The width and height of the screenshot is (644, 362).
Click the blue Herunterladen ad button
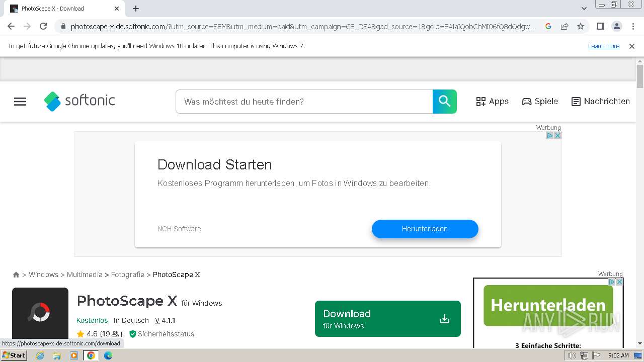pos(425,229)
